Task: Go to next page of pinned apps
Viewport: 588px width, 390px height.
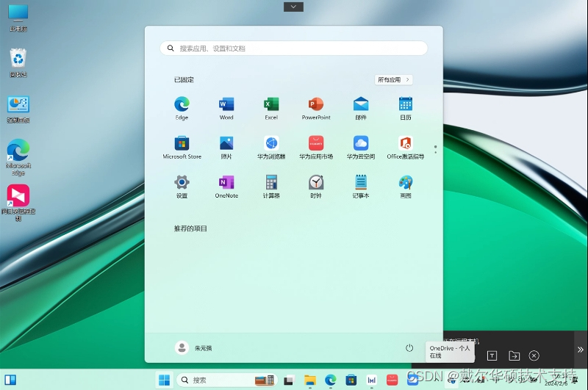Action: pos(435,152)
